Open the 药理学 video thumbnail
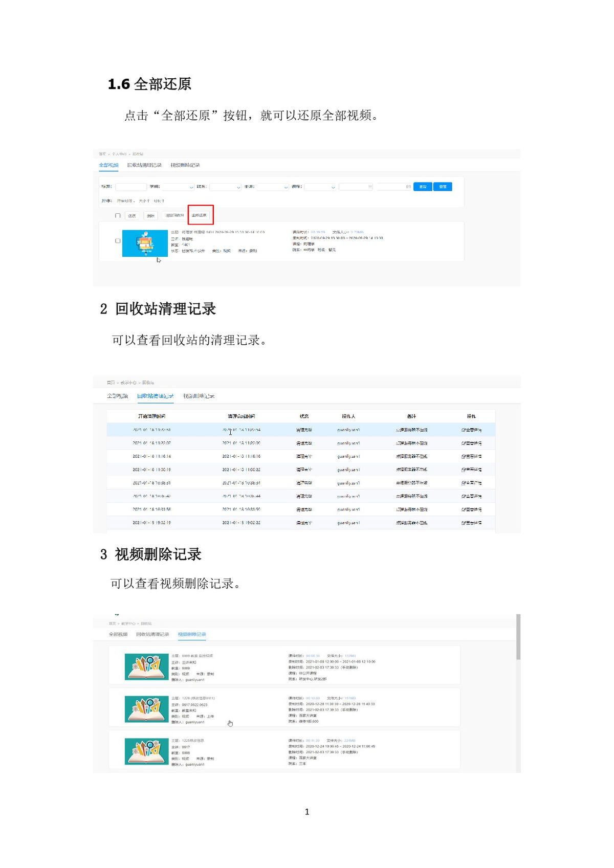The width and height of the screenshot is (614, 868). coord(145,243)
